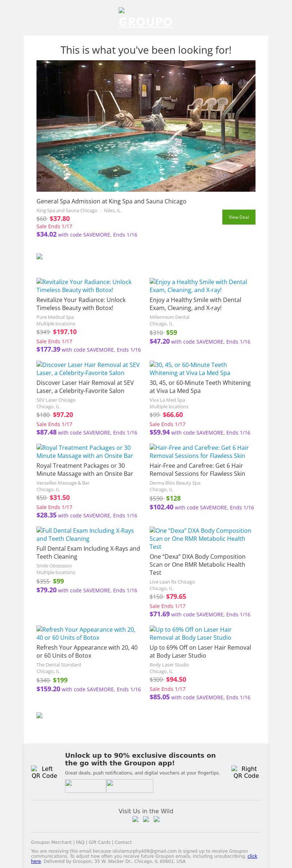
Task: Select the Contact footer link
Action: 123,842
